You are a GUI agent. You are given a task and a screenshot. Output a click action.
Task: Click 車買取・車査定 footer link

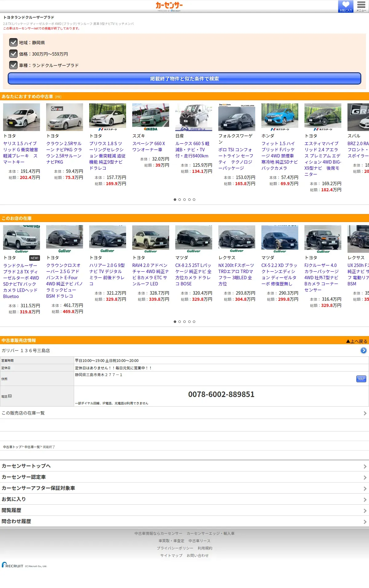point(172,541)
